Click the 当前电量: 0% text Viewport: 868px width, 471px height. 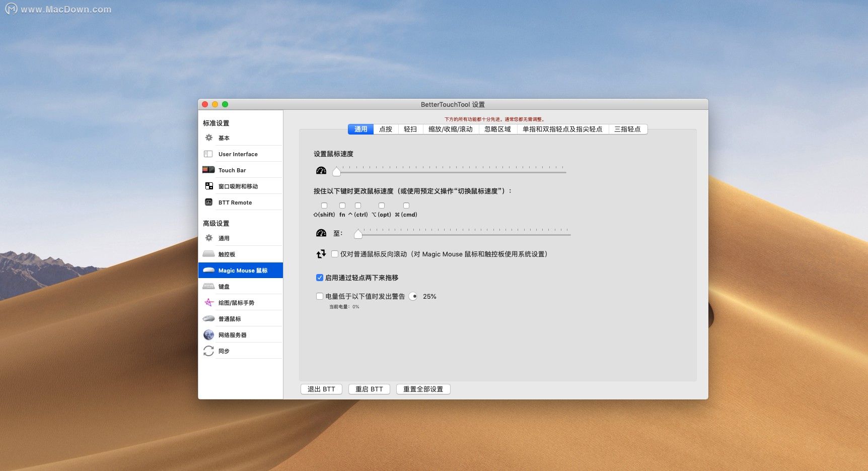344,307
